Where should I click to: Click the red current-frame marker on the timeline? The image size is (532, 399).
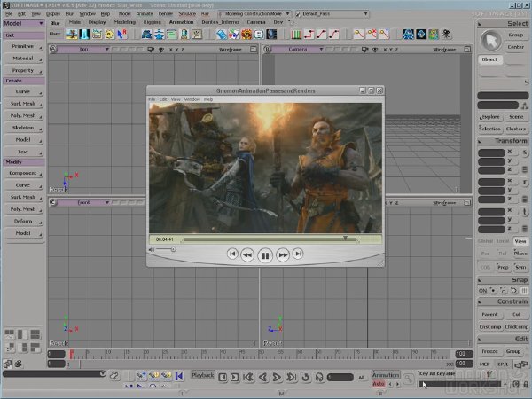tap(72, 354)
